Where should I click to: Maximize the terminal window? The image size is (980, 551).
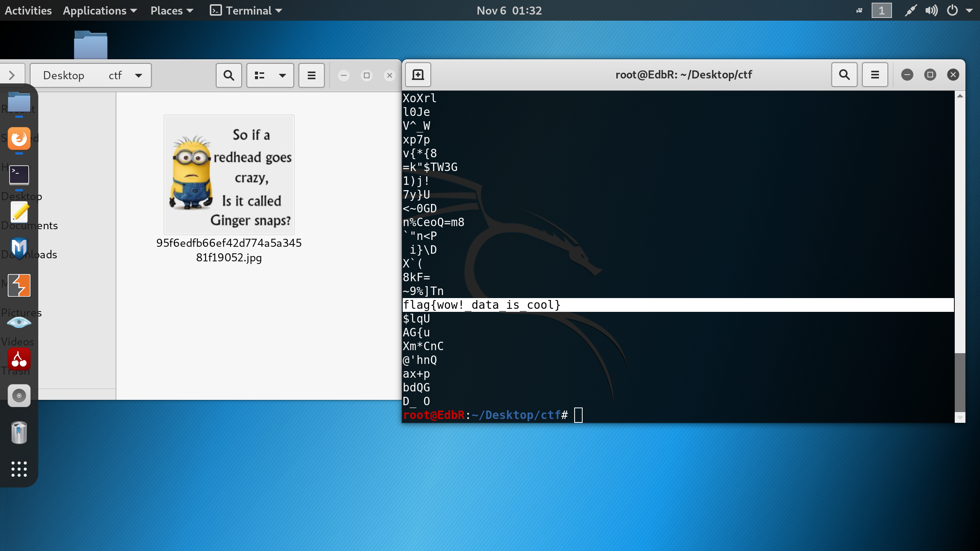[930, 75]
